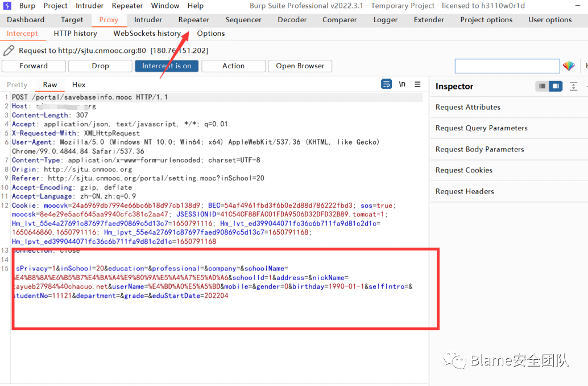Show the WebSockets history sub-tab

pos(147,34)
